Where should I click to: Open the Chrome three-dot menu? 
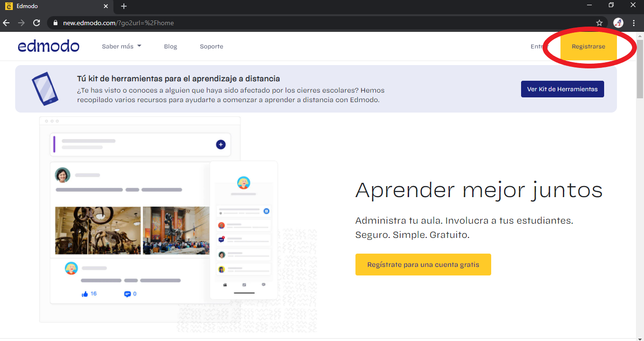coord(634,22)
